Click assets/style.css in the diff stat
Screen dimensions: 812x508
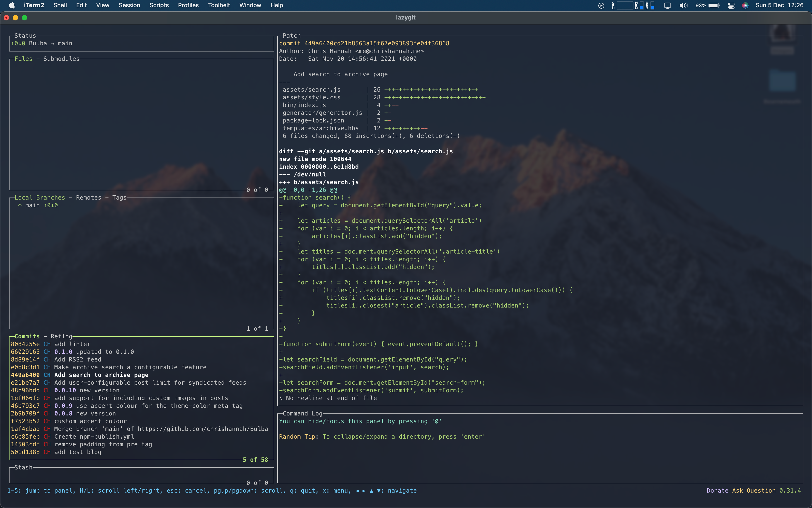coord(311,98)
